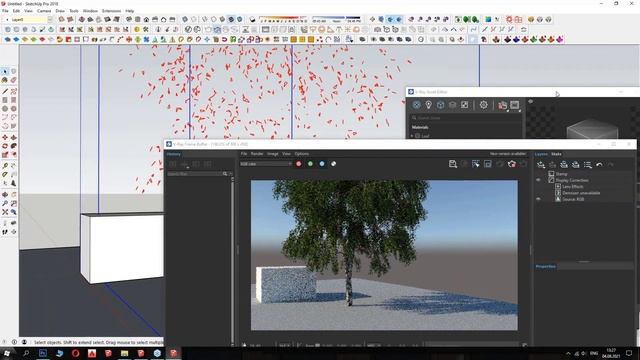
Task: Select the Lens Effects layer
Action: (573, 187)
